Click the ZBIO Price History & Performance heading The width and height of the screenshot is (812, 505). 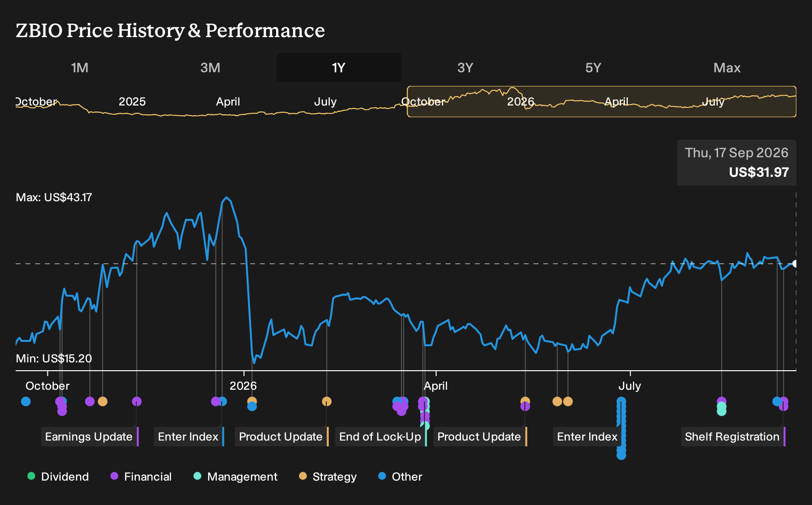coord(170,30)
